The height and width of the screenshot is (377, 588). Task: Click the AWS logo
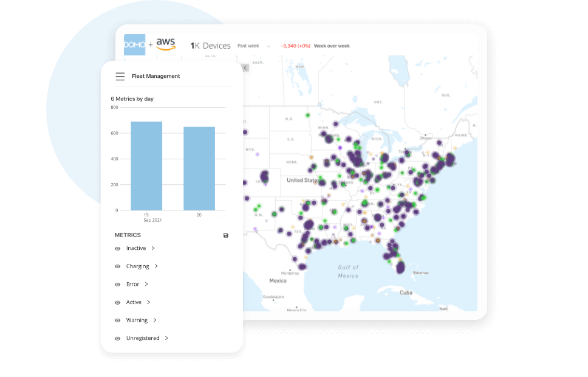coord(166,44)
